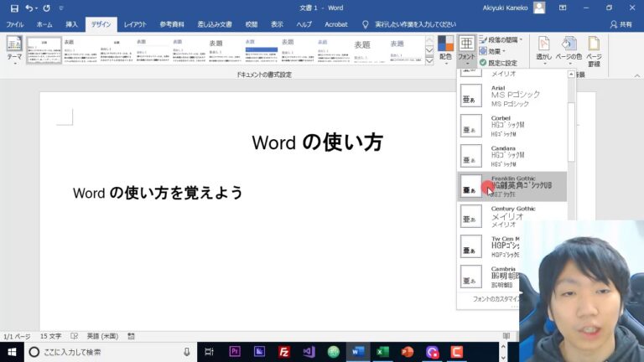644x362 pixels.
Task: Select the blue-banded style set thumbnail
Action: point(262,50)
